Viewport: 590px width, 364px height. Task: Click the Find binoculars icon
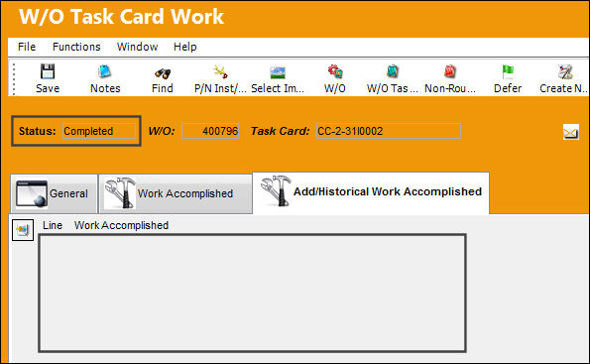point(163,72)
